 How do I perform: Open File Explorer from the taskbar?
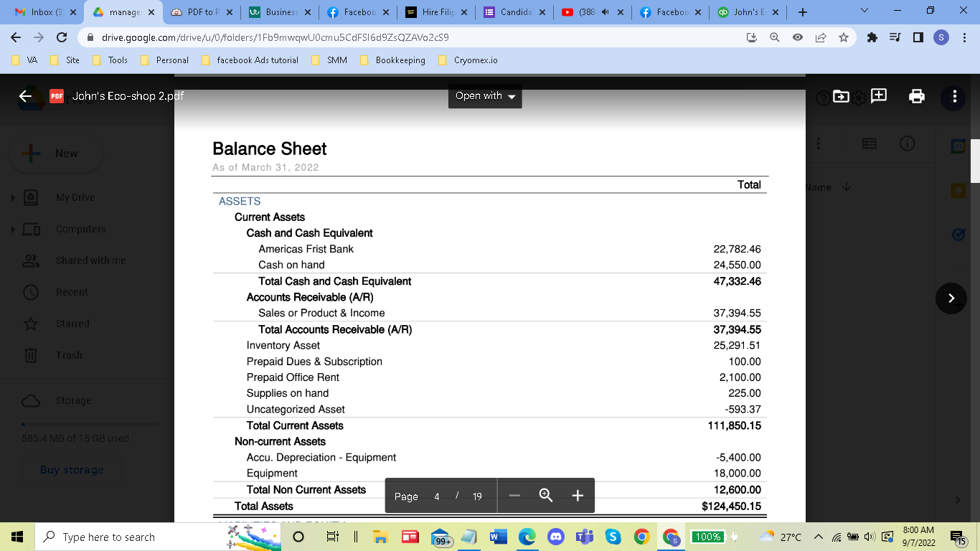click(380, 537)
